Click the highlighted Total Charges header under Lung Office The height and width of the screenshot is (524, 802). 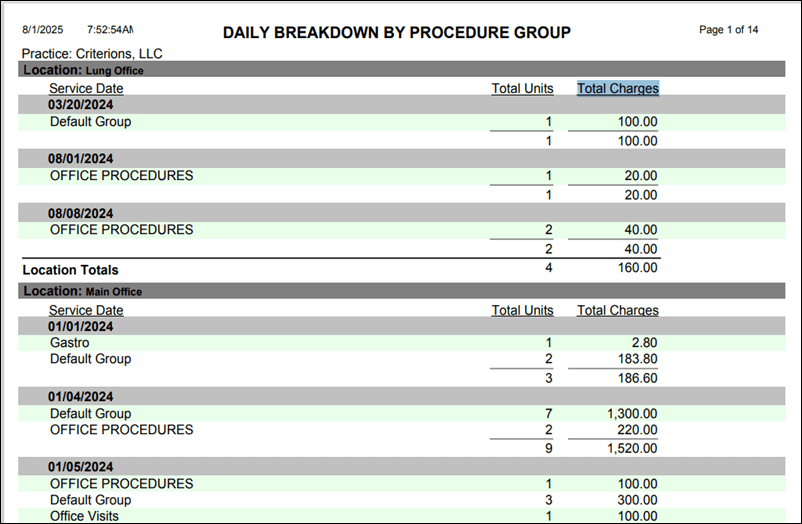point(617,88)
